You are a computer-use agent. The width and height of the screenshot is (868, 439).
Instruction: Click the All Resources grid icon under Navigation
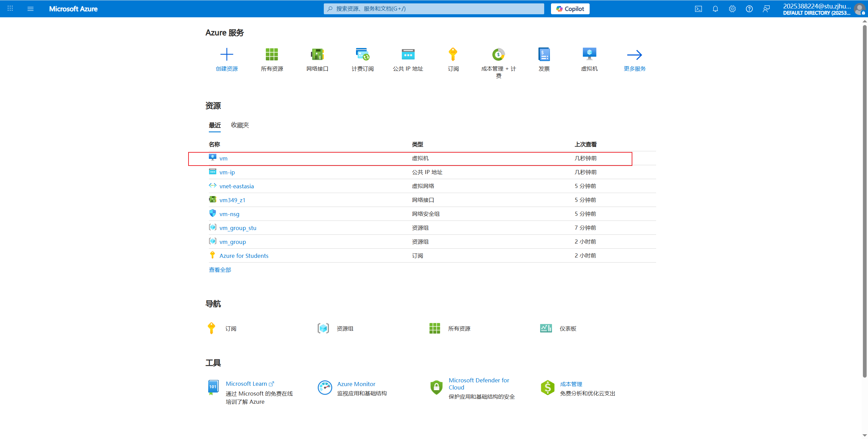pyautogui.click(x=435, y=328)
